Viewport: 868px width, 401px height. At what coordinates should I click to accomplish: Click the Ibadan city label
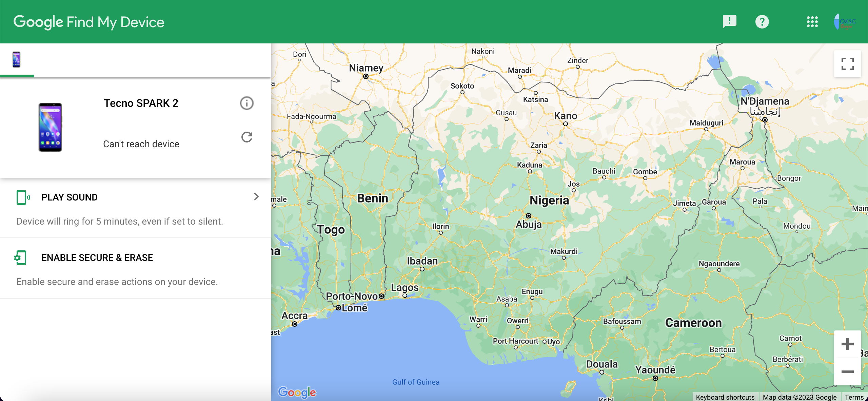[422, 261]
